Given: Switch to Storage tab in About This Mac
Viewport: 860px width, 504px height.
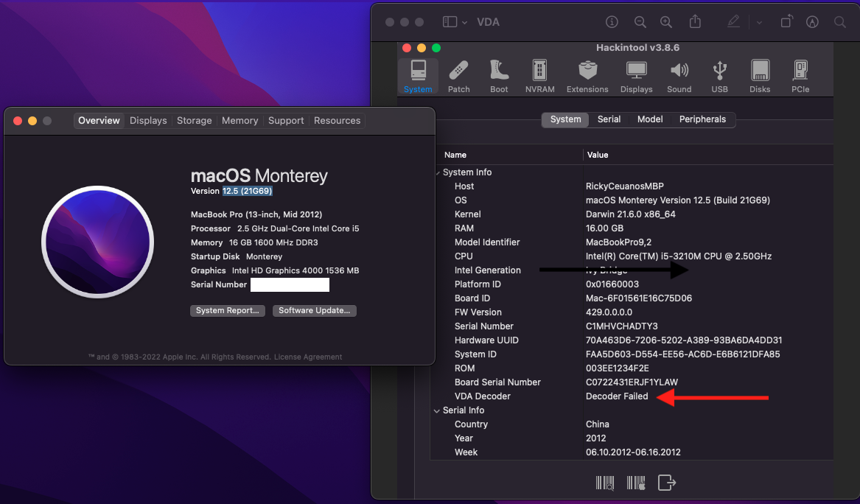Looking at the screenshot, I should pos(194,121).
